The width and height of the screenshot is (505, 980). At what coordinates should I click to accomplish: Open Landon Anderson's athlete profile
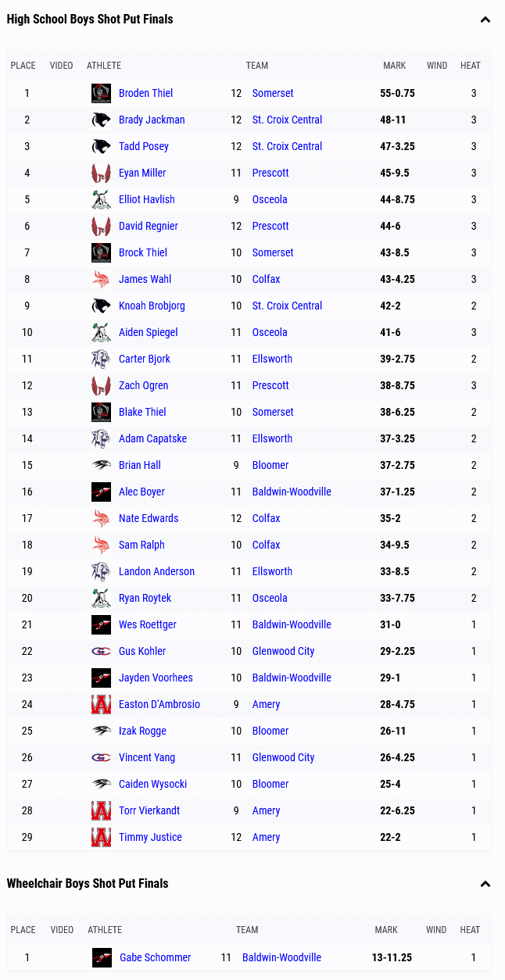pos(156,571)
